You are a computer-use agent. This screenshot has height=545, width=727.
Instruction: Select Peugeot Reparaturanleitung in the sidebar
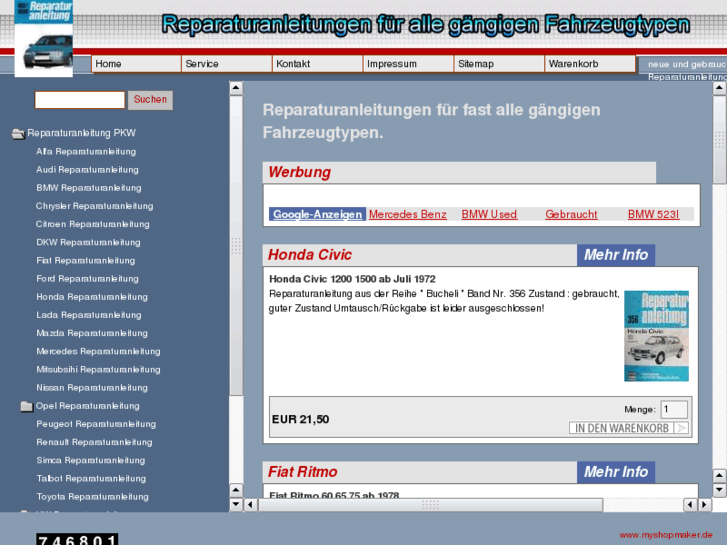[x=96, y=424]
